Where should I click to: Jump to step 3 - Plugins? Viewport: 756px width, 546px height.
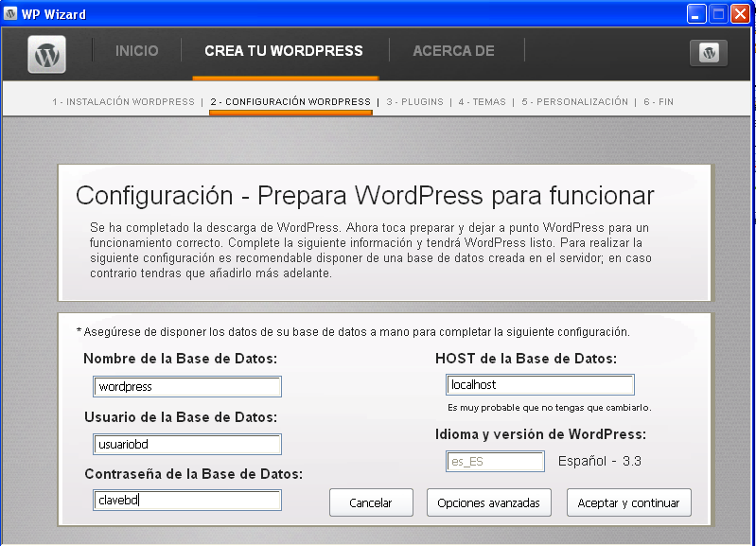point(414,101)
